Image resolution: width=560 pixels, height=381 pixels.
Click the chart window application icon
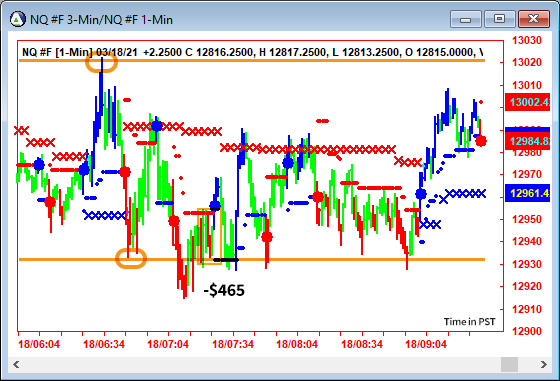click(18, 19)
